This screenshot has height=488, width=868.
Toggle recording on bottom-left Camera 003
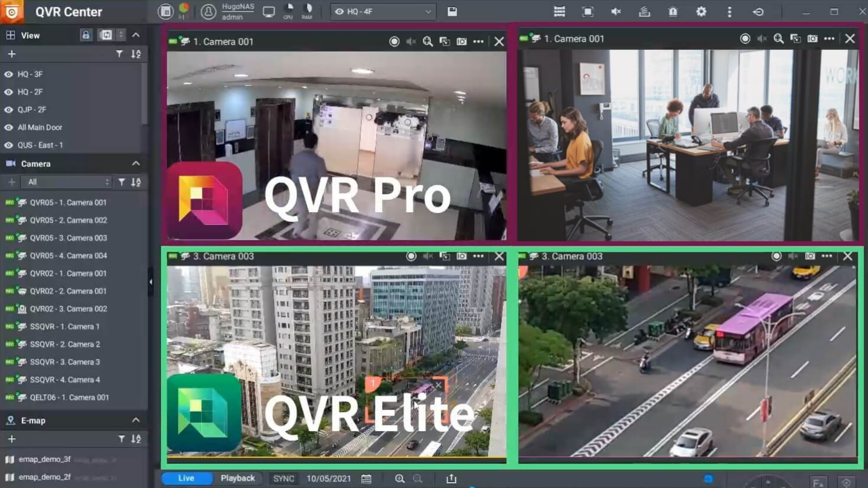[x=411, y=256]
